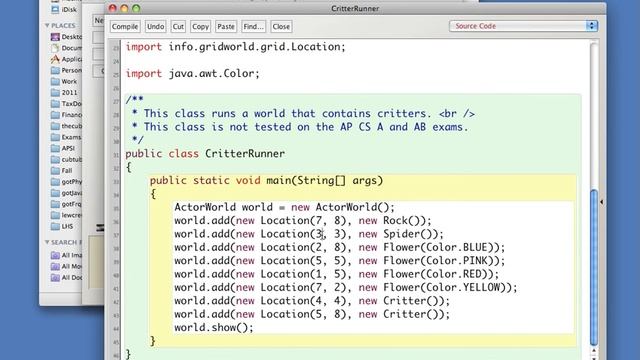Click the Flower(Color.BLUE) line
This screenshot has height=360, width=640.
pos(340,248)
